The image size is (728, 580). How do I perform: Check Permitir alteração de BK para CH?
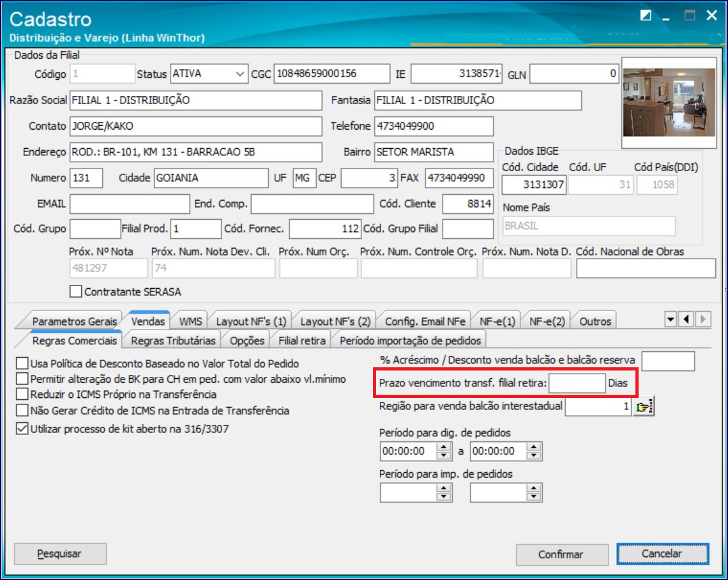coord(22,379)
